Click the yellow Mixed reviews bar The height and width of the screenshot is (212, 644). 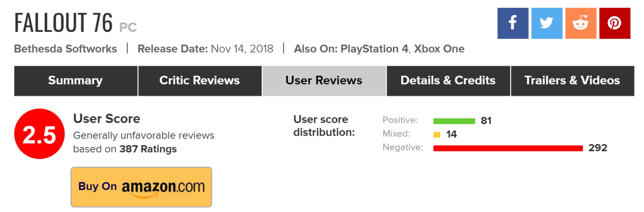pos(437,135)
